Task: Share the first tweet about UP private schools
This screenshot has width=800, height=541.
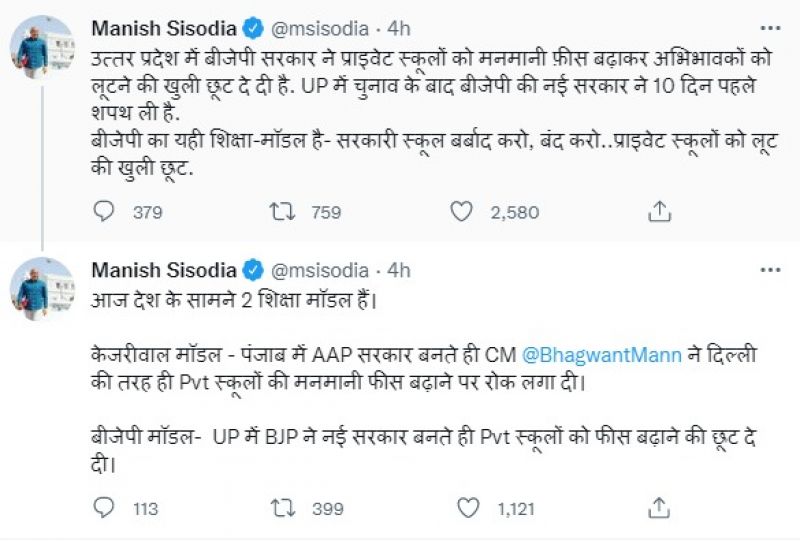Action: [x=660, y=212]
